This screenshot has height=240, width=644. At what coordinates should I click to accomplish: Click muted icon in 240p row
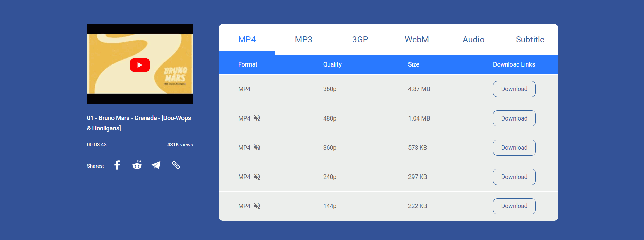257,177
